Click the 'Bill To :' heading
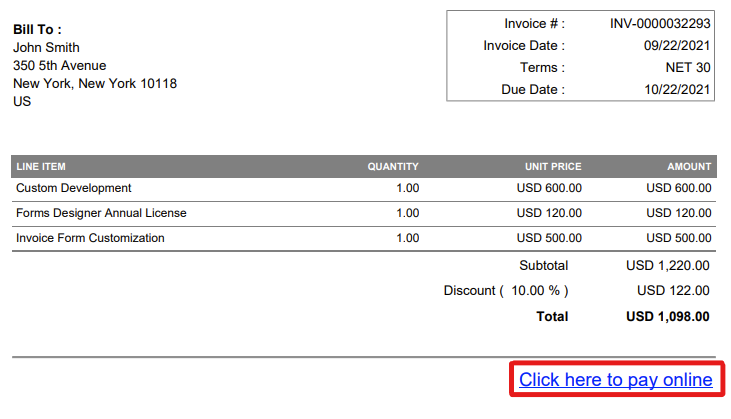This screenshot has width=731, height=419. [37, 30]
